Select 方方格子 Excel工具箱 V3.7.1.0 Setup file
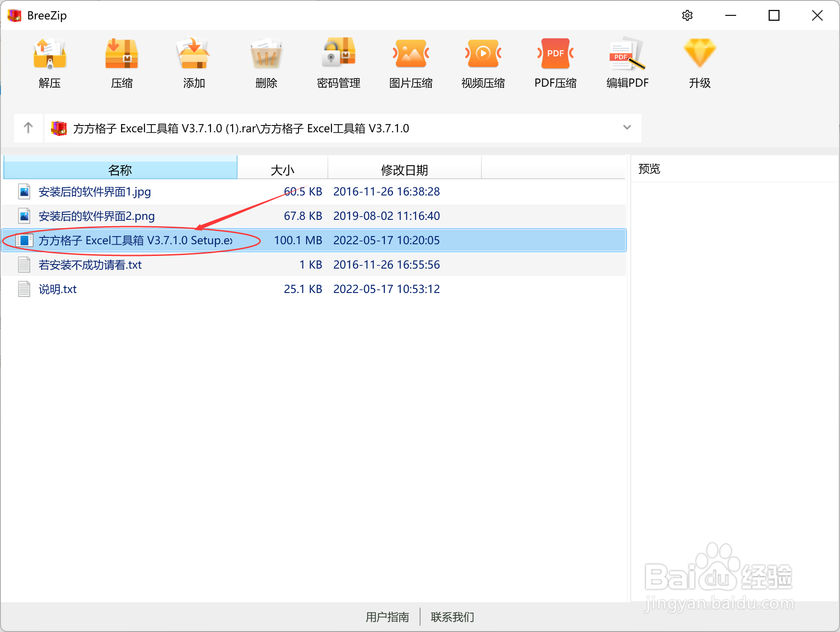Image resolution: width=840 pixels, height=632 pixels. (135, 240)
